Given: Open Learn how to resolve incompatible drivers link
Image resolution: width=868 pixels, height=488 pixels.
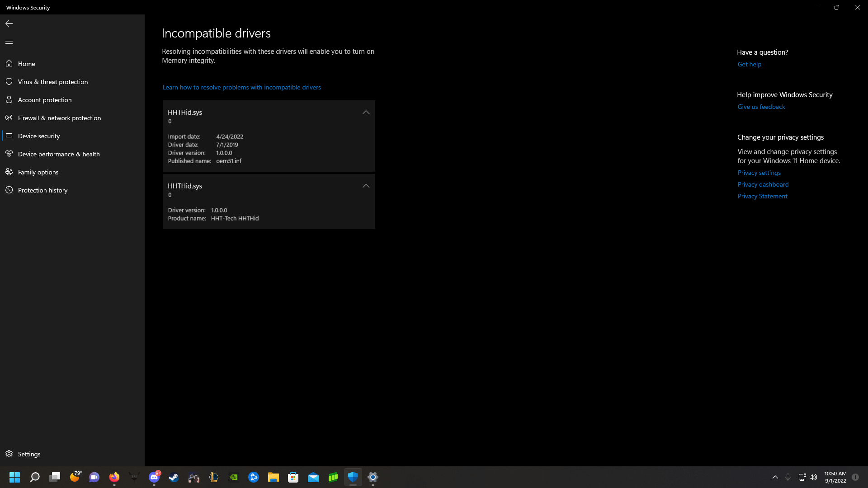Looking at the screenshot, I should pyautogui.click(x=241, y=87).
